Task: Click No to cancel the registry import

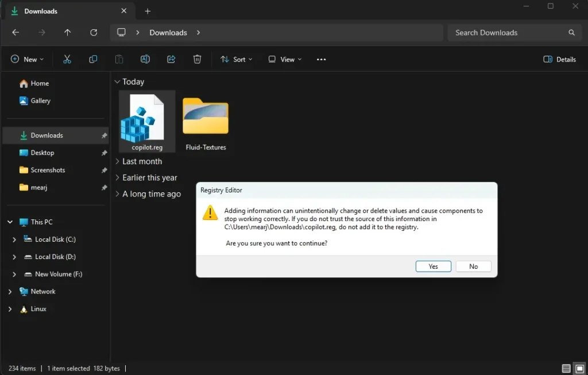Action: coord(473,266)
